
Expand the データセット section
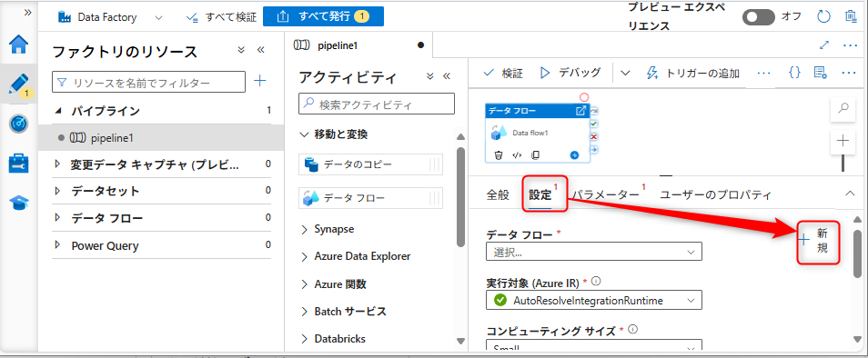[58, 191]
